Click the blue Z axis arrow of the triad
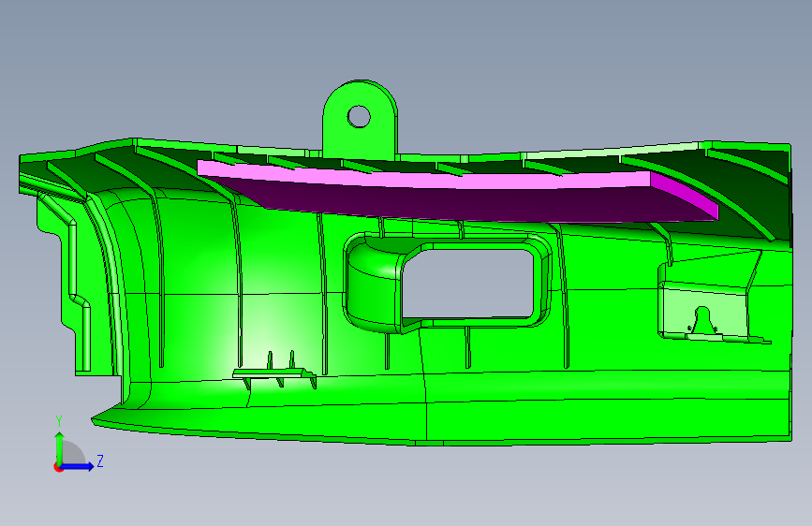Image resolution: width=812 pixels, height=526 pixels. click(x=78, y=466)
